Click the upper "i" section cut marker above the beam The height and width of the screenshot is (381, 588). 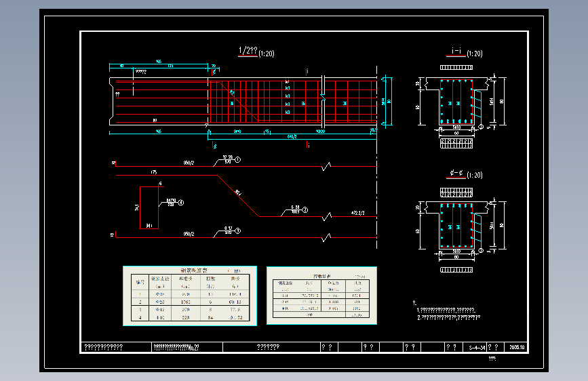(x=307, y=71)
